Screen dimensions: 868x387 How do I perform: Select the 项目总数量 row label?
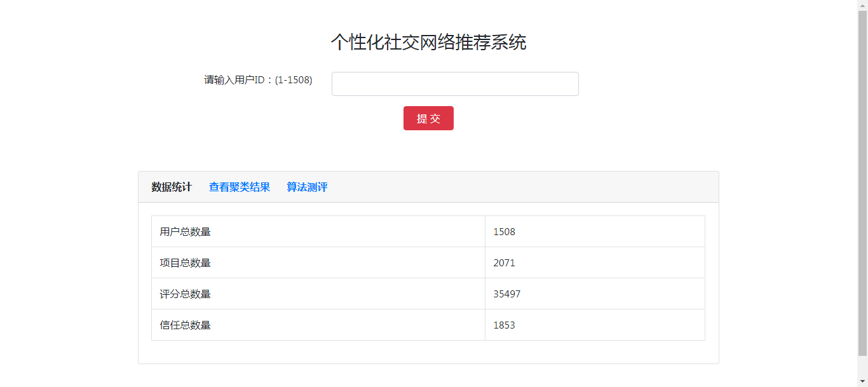coord(186,263)
